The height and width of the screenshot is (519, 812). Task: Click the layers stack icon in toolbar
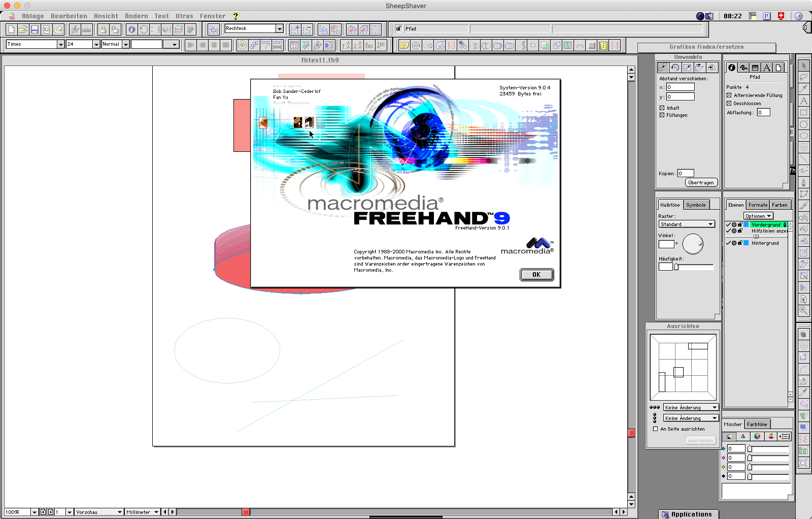(179, 29)
